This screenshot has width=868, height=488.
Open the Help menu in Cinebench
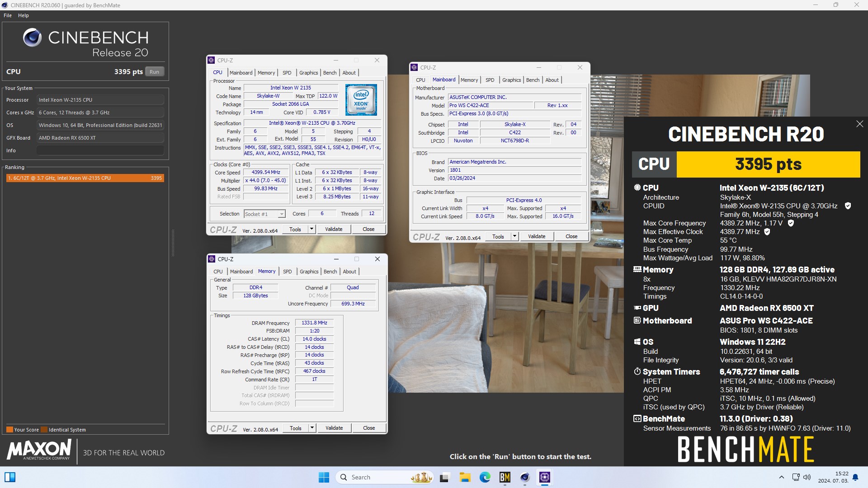point(24,15)
